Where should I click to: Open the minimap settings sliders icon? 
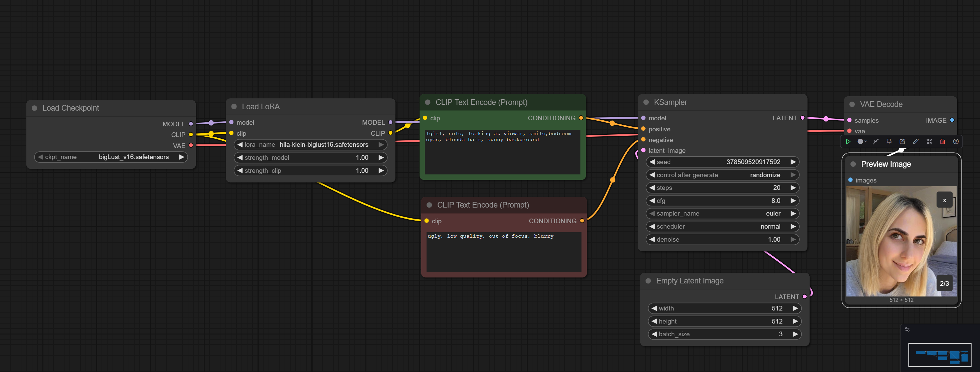coord(907,329)
